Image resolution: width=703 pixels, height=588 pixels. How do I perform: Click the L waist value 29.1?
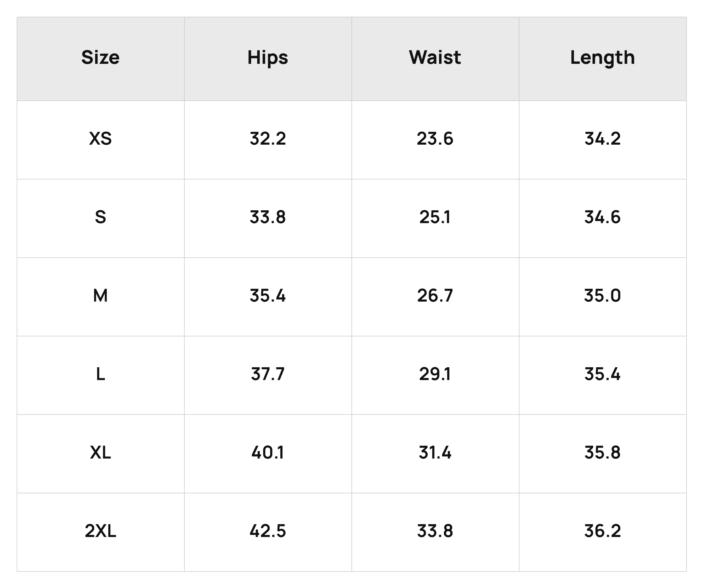tap(435, 374)
